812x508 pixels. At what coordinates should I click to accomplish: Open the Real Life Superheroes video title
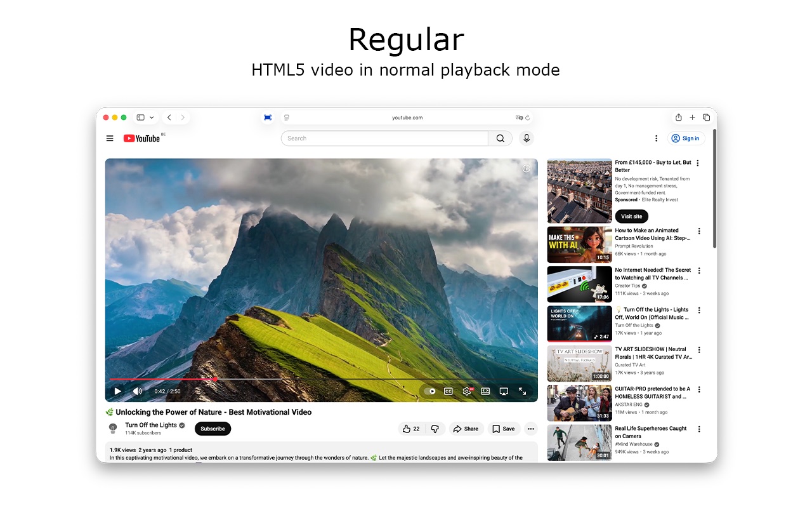click(x=651, y=432)
